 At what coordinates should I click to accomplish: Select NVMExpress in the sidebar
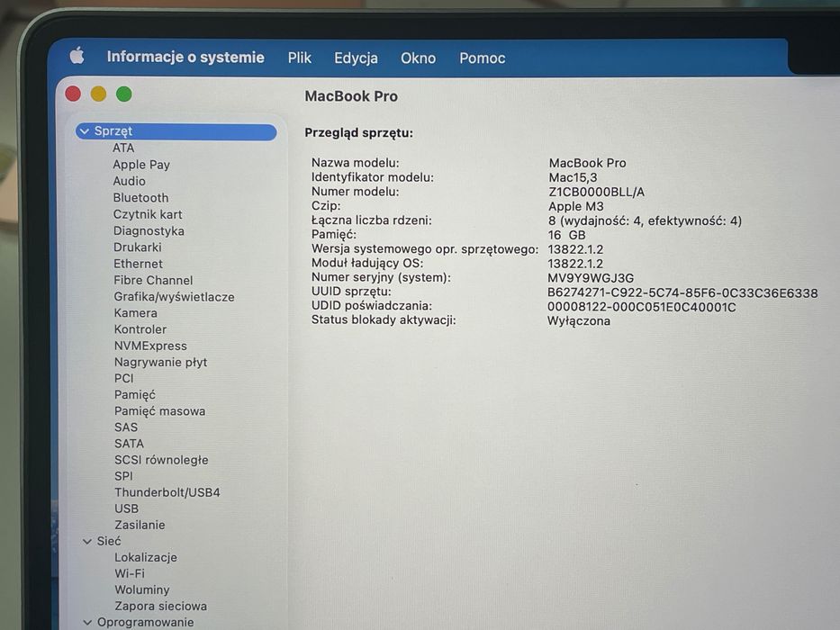tap(150, 346)
